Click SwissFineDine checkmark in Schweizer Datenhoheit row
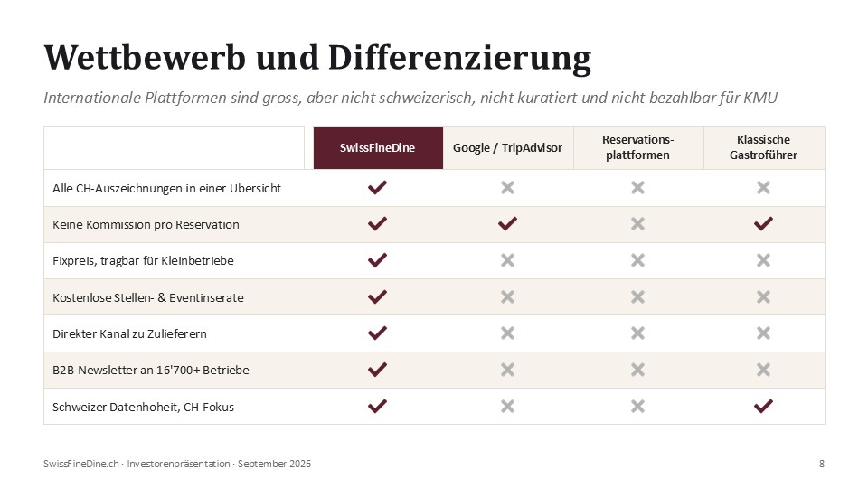The image size is (868, 488). [377, 406]
